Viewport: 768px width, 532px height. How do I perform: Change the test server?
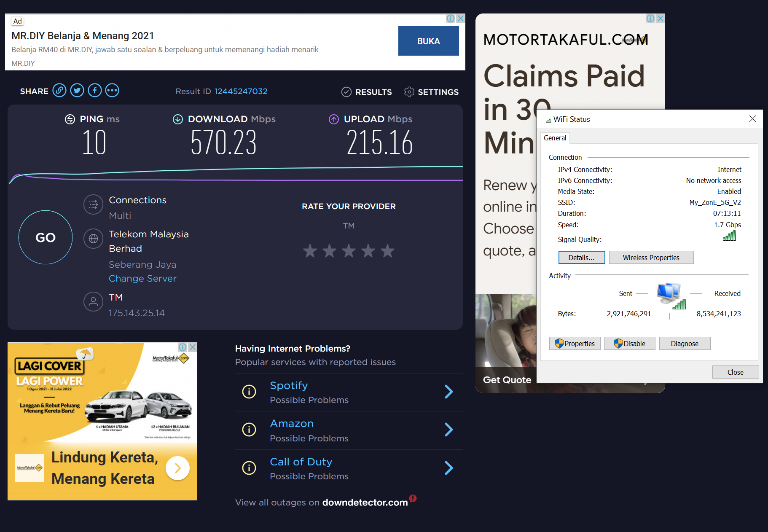pos(142,279)
